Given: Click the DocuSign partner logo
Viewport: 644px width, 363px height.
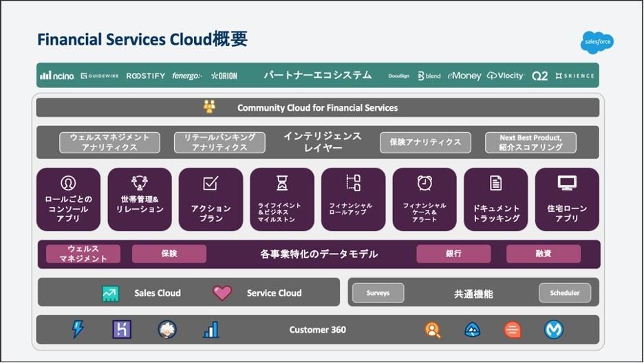Looking at the screenshot, I should click(399, 76).
